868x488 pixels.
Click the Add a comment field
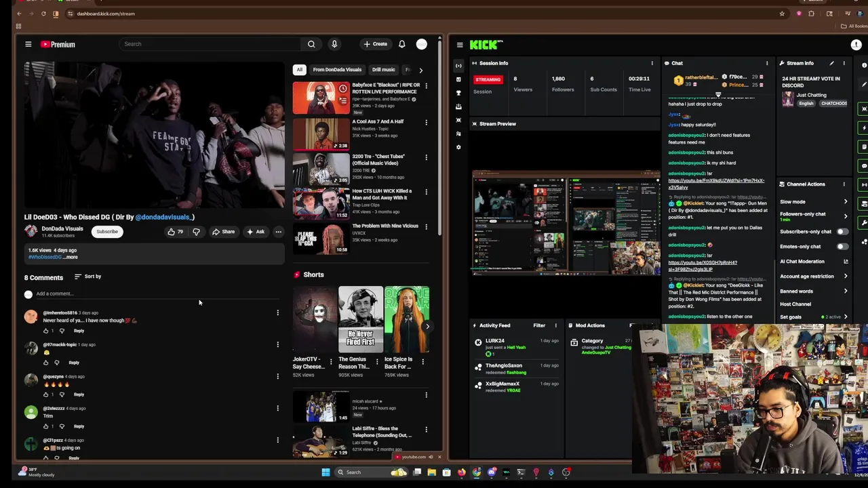157,294
